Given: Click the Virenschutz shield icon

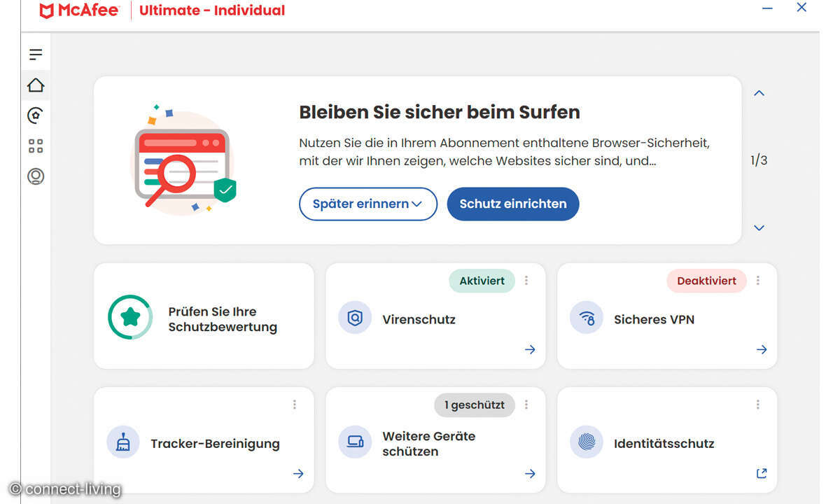Looking at the screenshot, I should [355, 318].
